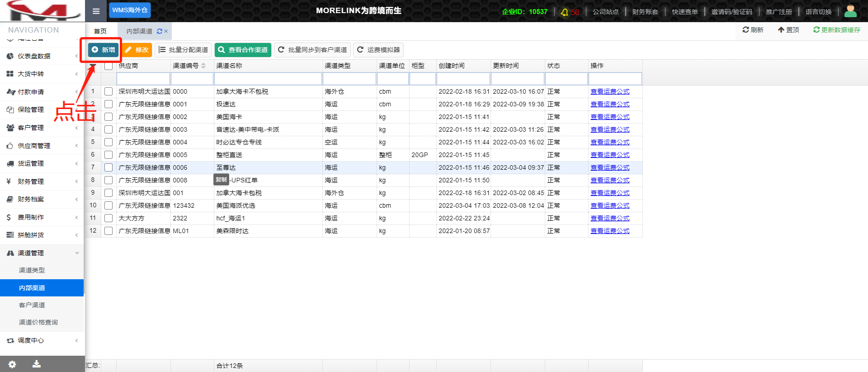Viewport: 868px width, 372px height.
Task: Toggle the select-all checkbox in table header
Action: pyautogui.click(x=108, y=66)
